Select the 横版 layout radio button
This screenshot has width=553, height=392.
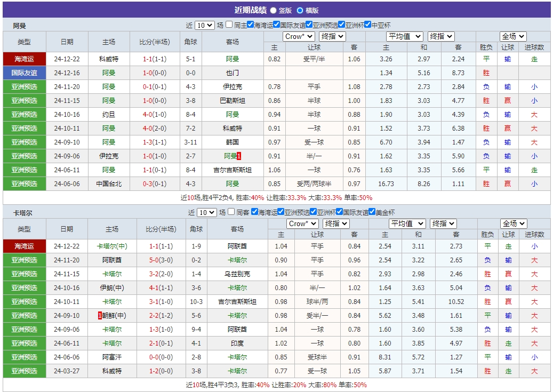(301, 9)
